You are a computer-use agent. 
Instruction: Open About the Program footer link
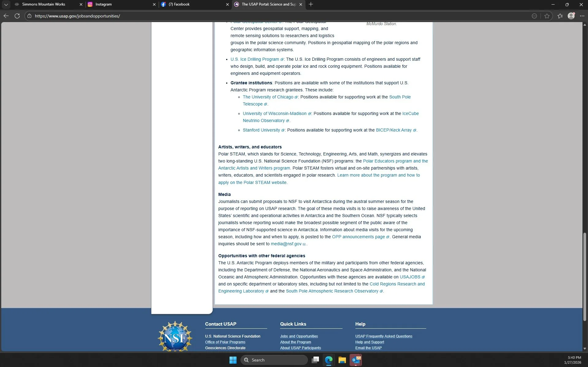click(x=295, y=342)
